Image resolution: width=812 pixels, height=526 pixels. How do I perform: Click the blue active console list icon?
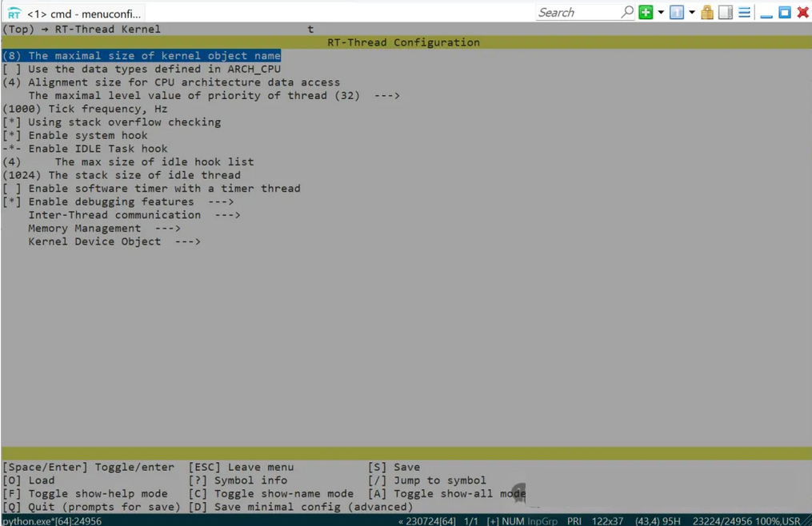click(676, 13)
